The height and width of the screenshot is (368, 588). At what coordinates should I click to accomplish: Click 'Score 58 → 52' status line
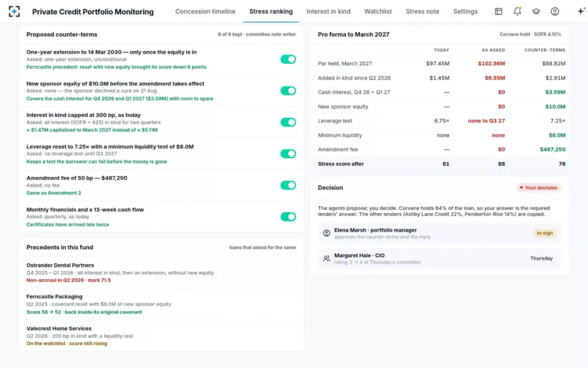click(84, 312)
